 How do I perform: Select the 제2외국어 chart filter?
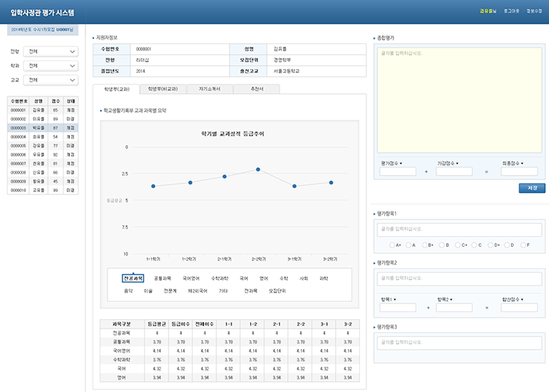coord(198,291)
